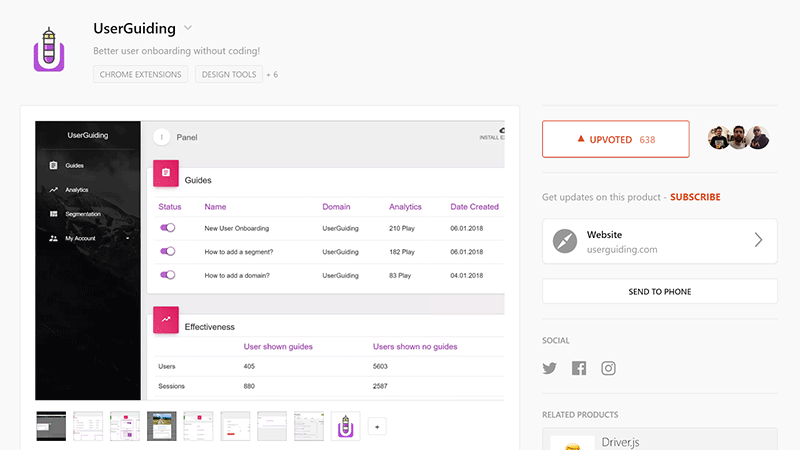Click the round icon beside Panel
The image size is (800, 450).
162,137
